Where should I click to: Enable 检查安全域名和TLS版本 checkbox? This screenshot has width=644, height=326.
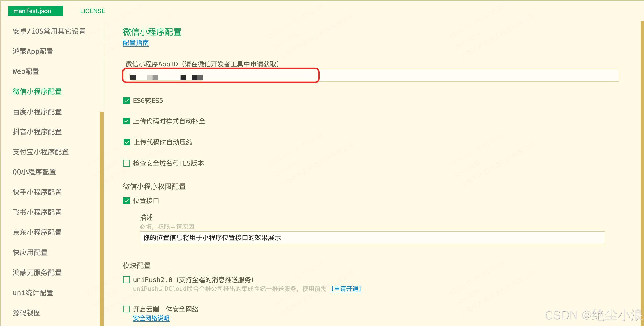tap(126, 163)
